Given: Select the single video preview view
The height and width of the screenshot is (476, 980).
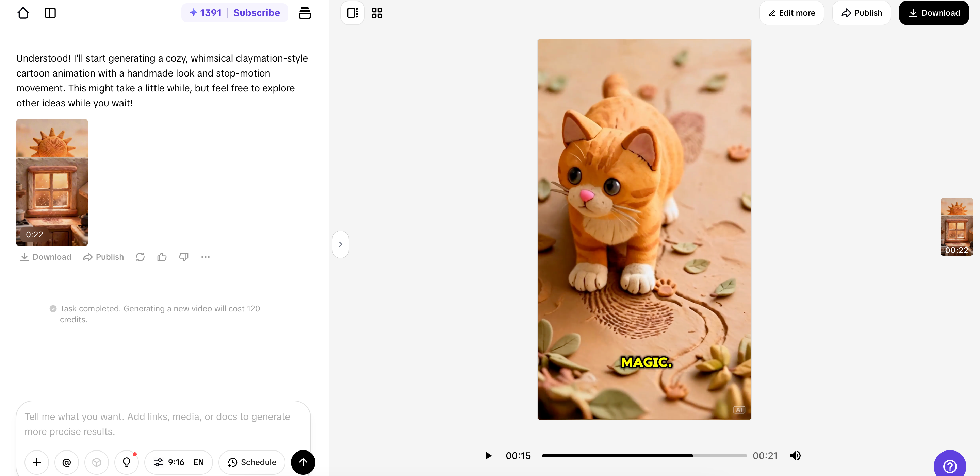Looking at the screenshot, I should [x=352, y=13].
